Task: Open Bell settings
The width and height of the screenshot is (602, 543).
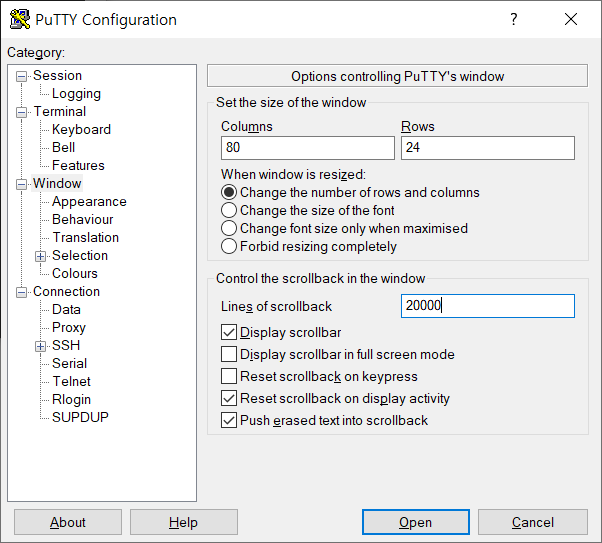Action: pos(63,147)
